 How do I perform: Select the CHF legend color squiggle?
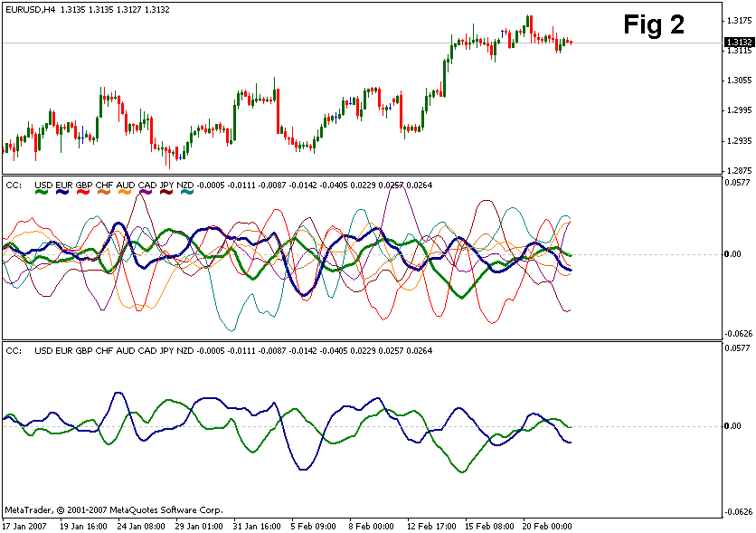(x=104, y=193)
